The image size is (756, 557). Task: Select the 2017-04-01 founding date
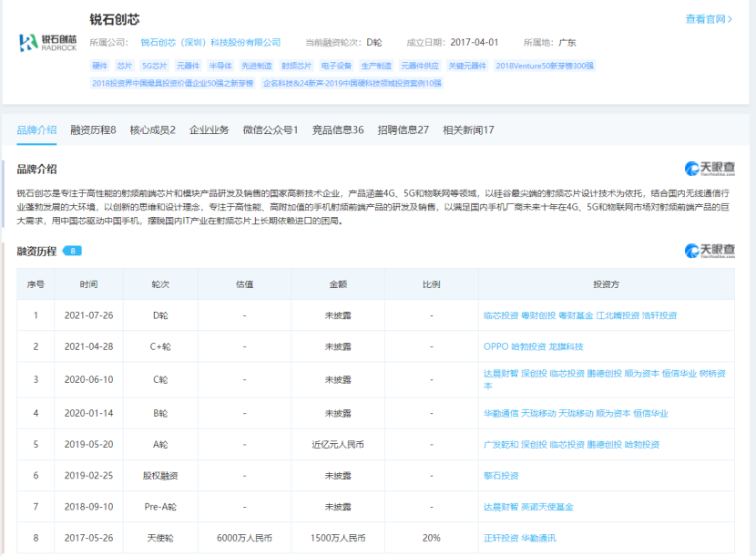pos(475,43)
